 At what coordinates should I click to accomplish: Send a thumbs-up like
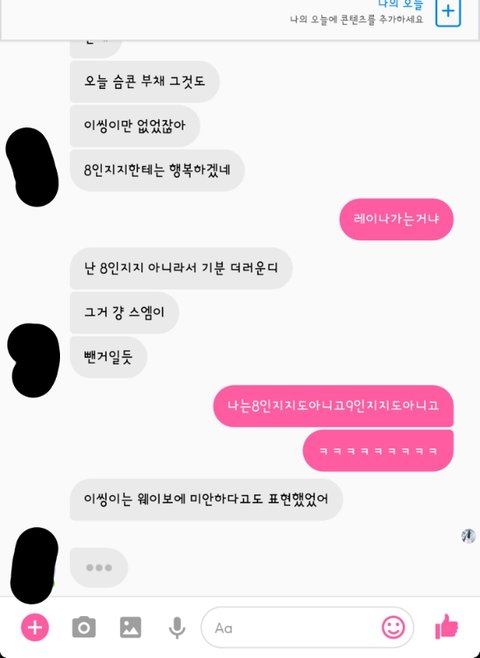pos(447,627)
